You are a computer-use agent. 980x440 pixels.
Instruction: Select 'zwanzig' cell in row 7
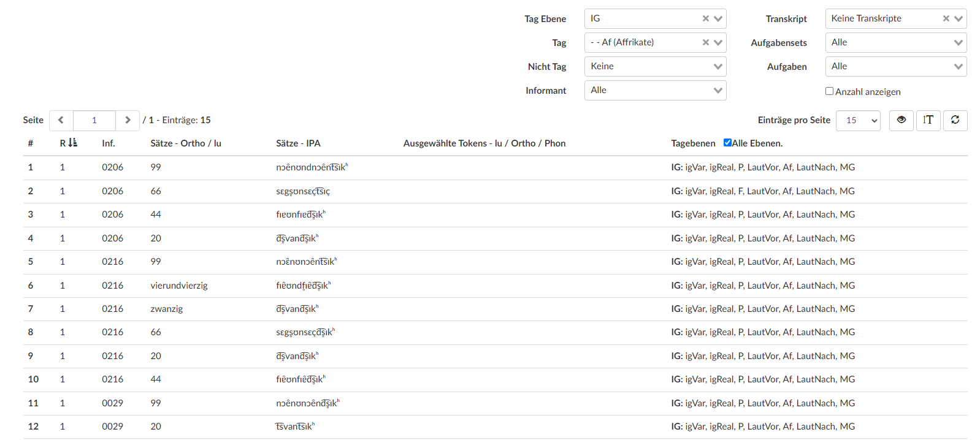tap(167, 309)
